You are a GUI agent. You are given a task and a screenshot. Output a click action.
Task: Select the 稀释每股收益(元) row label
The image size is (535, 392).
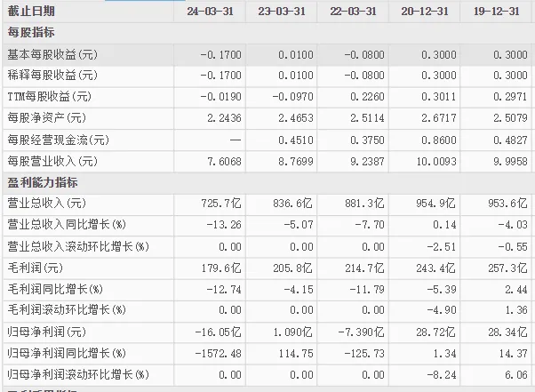pos(52,75)
